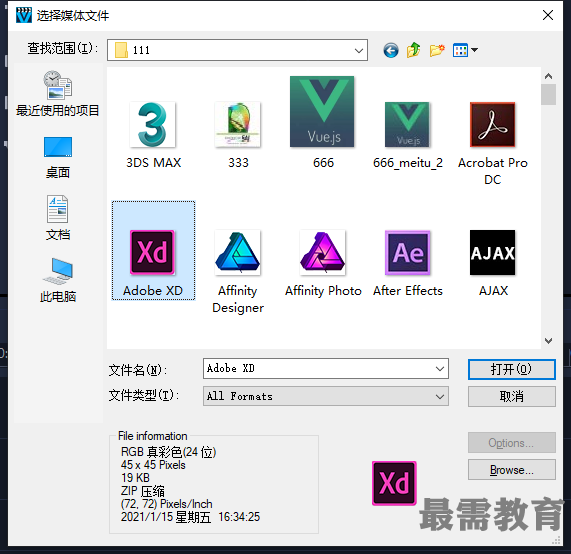571x554 pixels.
Task: Click the 取消 button
Action: (x=512, y=396)
